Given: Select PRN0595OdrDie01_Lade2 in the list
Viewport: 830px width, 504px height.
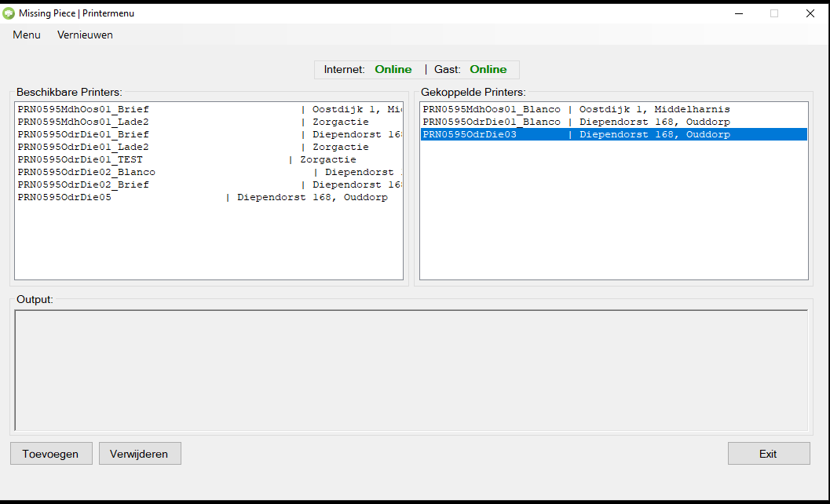Looking at the screenshot, I should coord(83,148).
